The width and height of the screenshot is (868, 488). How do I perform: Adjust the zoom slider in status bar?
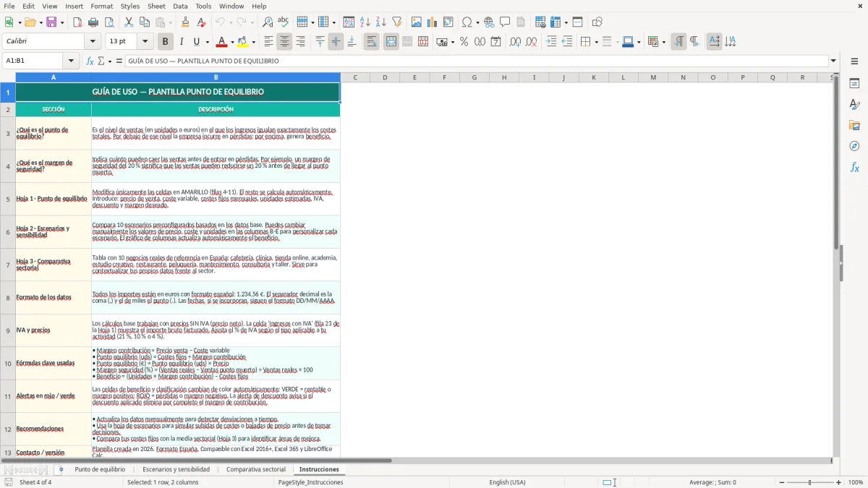[809, 482]
